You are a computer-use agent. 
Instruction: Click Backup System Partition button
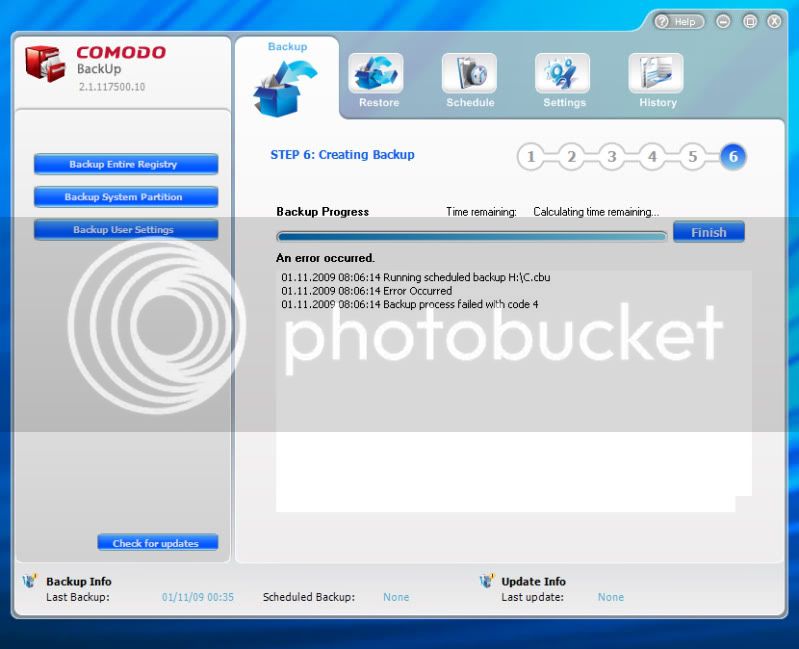[x=126, y=197]
